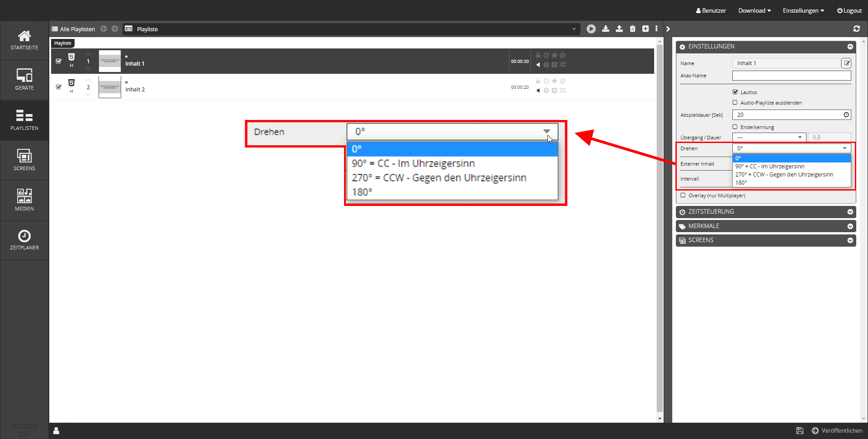This screenshot has width=868, height=439.
Task: Open the Übergang transition dropdown
Action: 769,138
